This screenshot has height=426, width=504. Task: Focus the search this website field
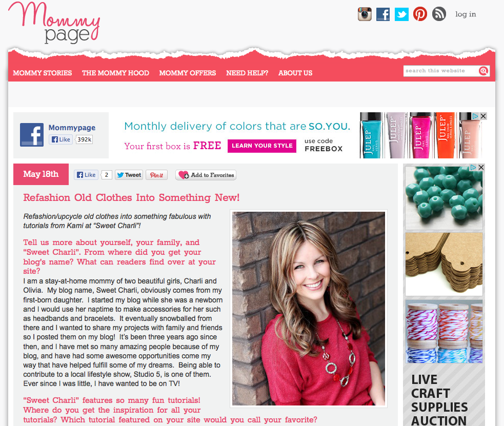pyautogui.click(x=441, y=71)
